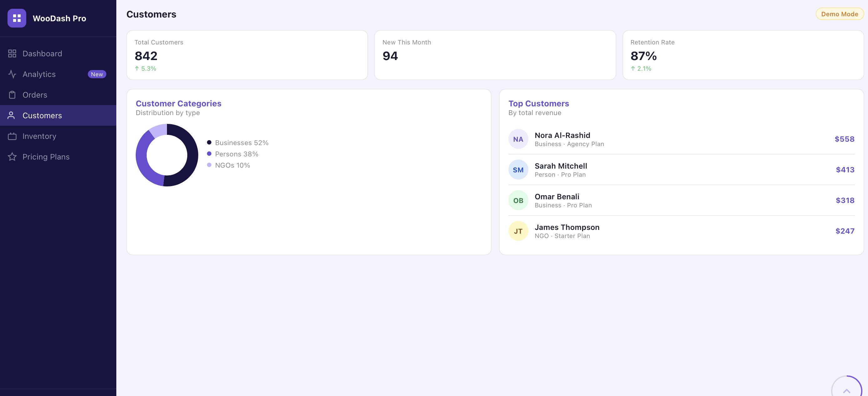
Task: Click the Analytics waveform icon
Action: point(12,74)
